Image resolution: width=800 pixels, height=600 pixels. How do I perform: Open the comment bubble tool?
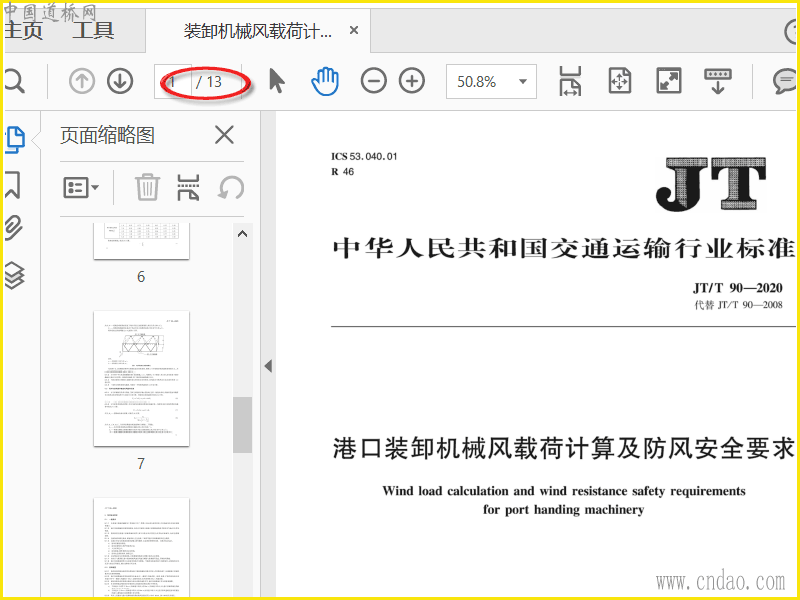point(785,81)
